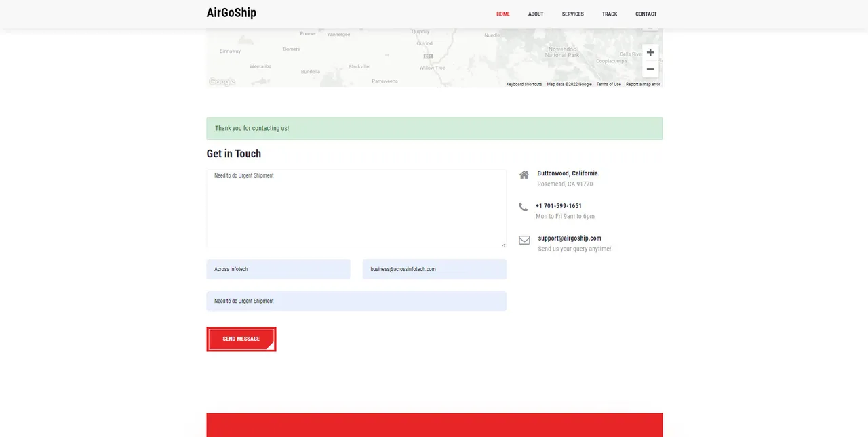Click the message text area

point(356,208)
